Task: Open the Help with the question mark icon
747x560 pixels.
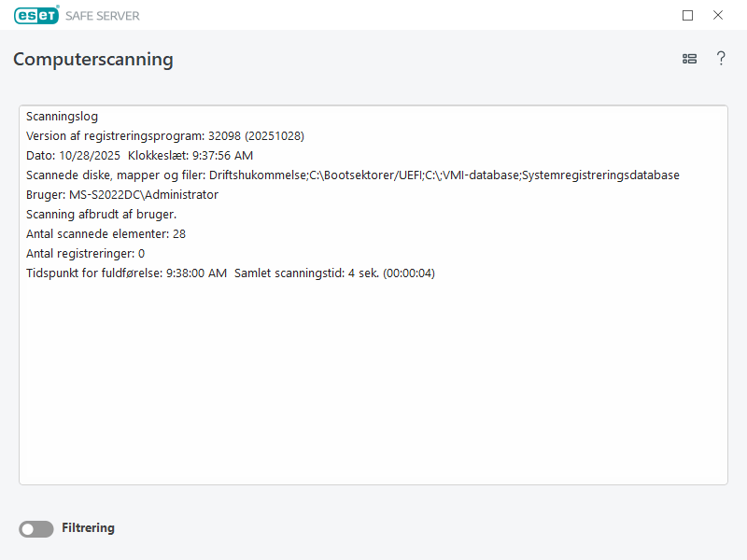Action: (721, 58)
